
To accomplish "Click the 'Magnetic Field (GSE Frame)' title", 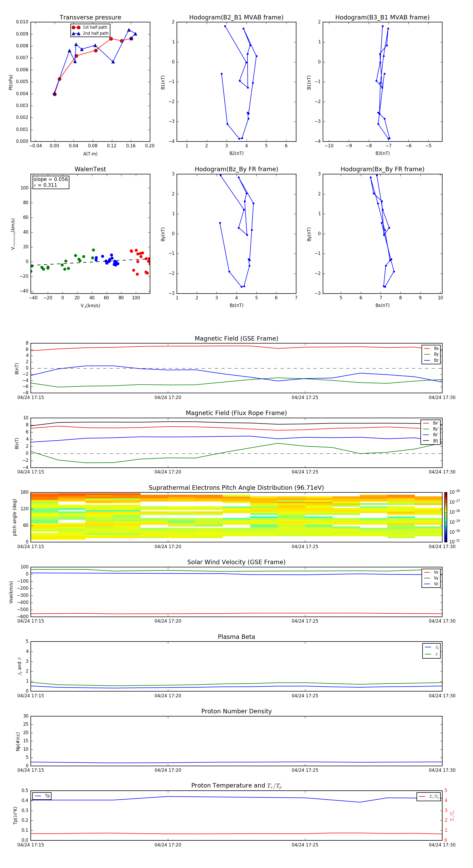I will pyautogui.click(x=236, y=339).
